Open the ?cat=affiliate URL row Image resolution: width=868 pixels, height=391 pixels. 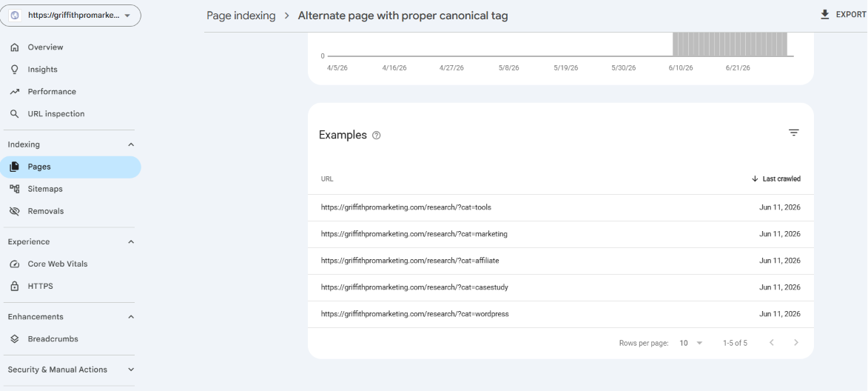pyautogui.click(x=561, y=261)
